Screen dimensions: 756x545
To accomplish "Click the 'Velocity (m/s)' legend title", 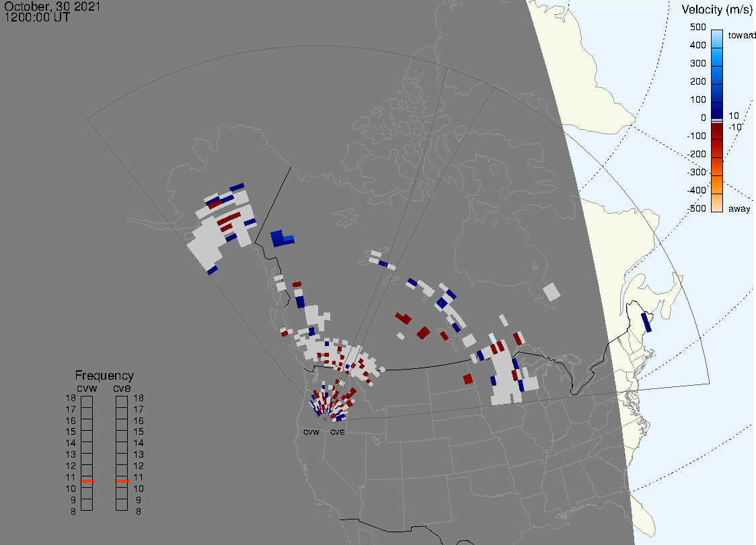I will click(718, 9).
